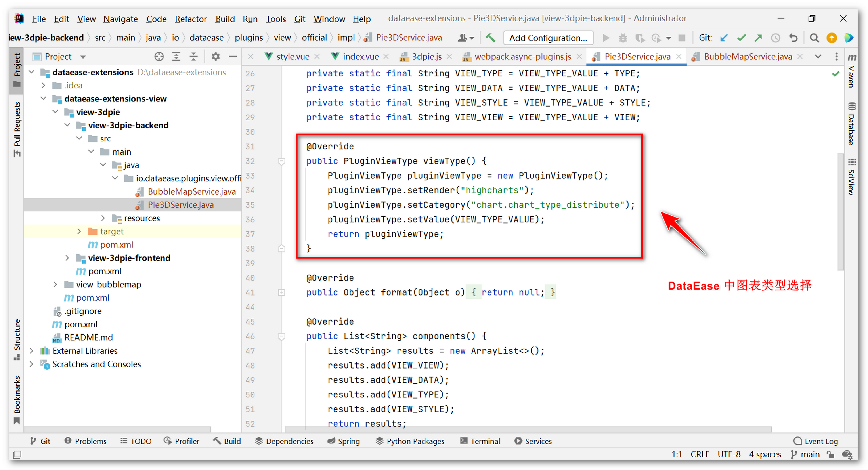Viewport: 868px width, 470px height.
Task: Open Project panel gear settings
Action: [x=215, y=57]
